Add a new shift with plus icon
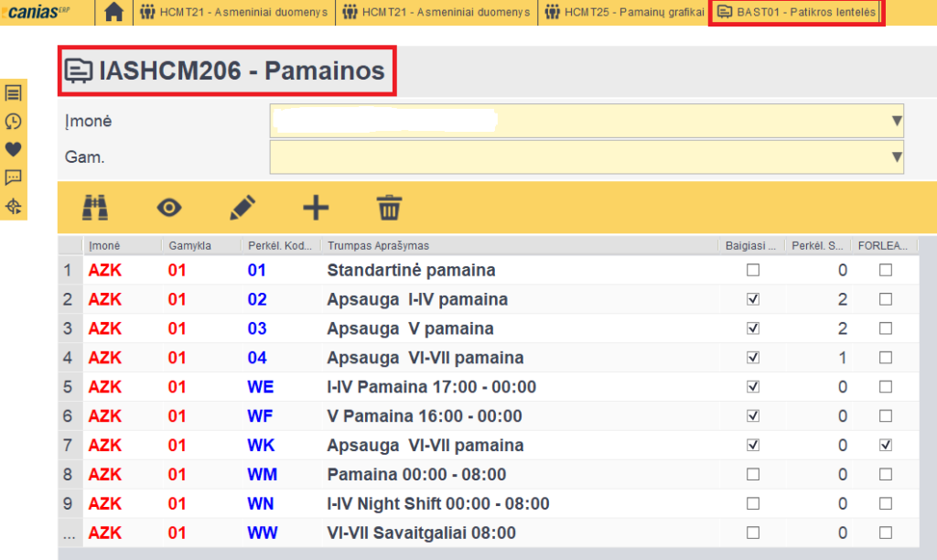937x560 pixels. point(316,208)
